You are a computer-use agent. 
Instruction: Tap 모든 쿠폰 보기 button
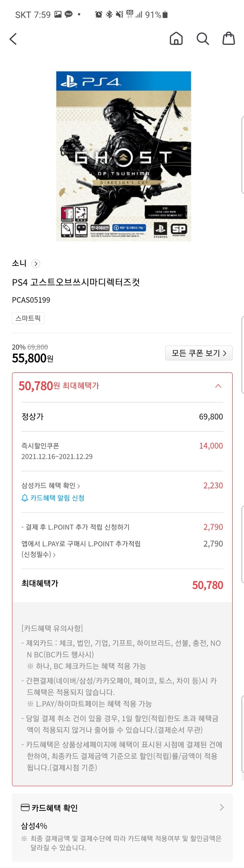[x=199, y=353]
